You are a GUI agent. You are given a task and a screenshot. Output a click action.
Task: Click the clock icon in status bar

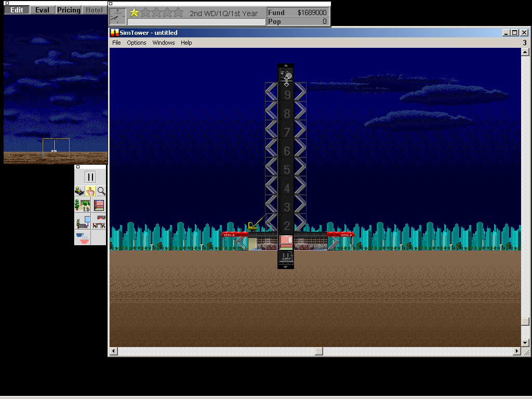click(x=118, y=16)
